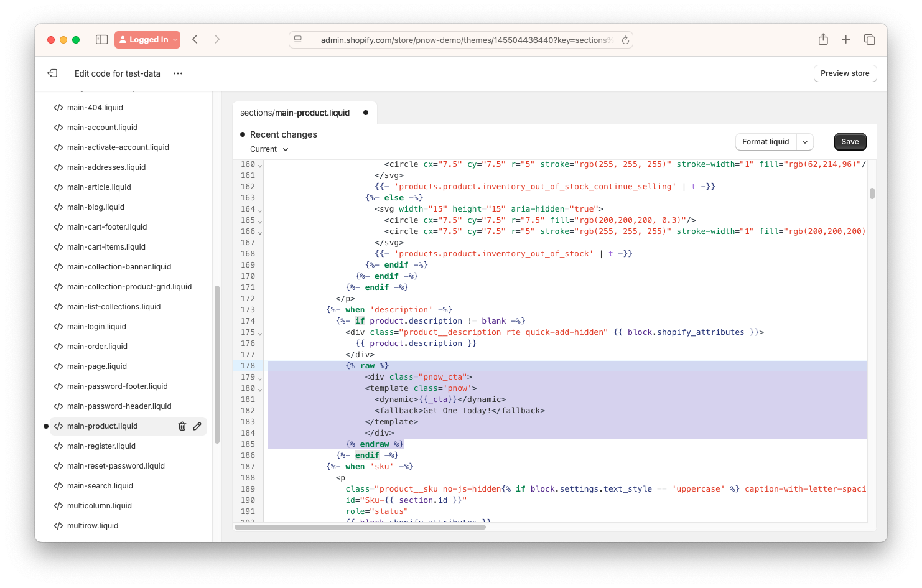The image size is (922, 588).
Task: Open multicolumn.liquid file
Action: pyautogui.click(x=100, y=506)
